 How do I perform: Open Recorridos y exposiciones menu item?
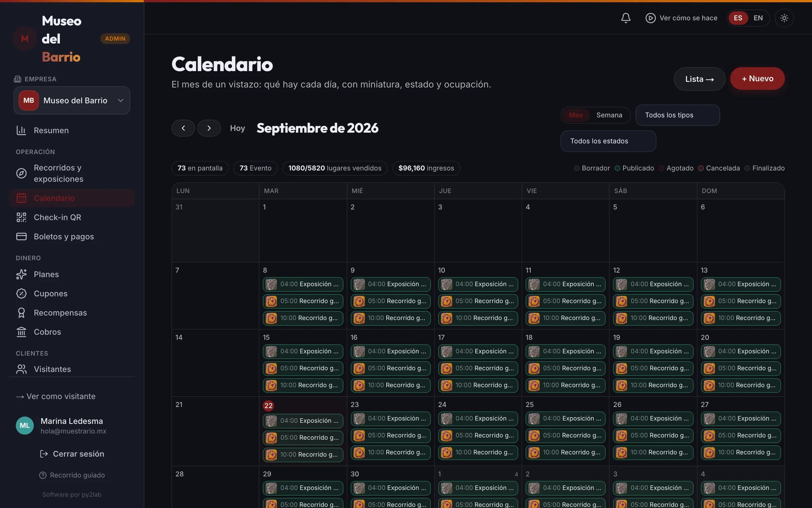tap(72, 173)
